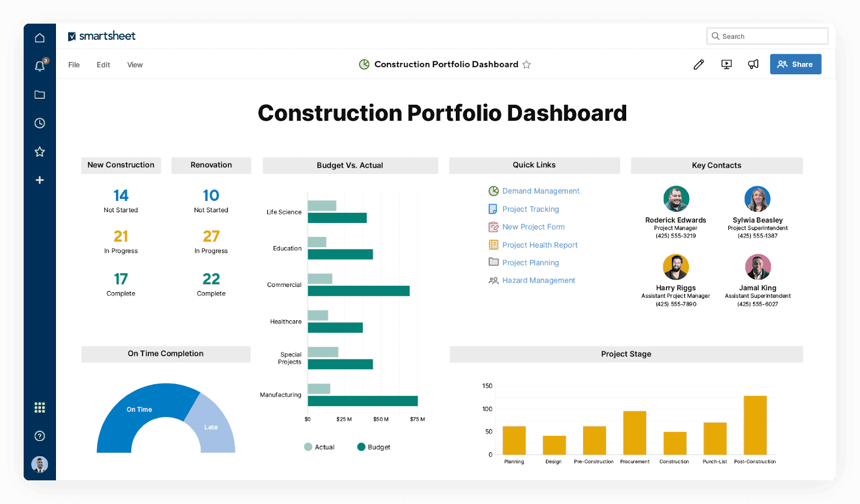Viewport: 860px width, 504px height.
Task: Open the File menu
Action: (x=74, y=64)
